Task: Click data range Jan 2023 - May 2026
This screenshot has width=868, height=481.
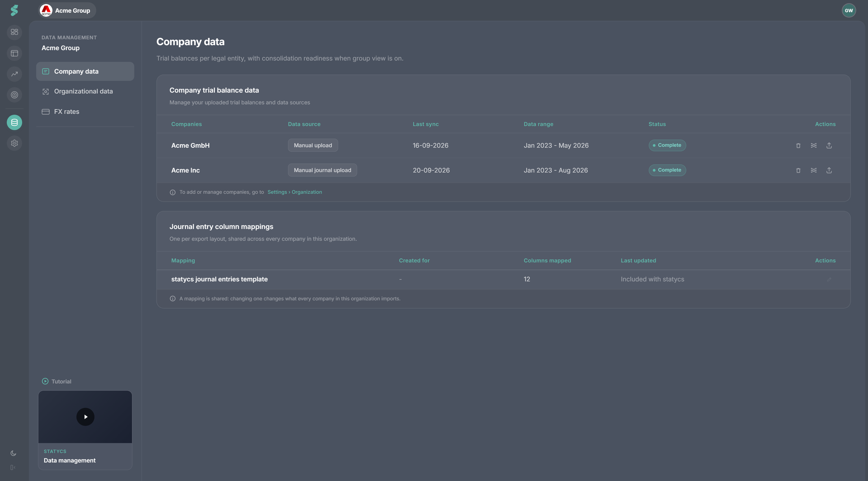Action: point(556,145)
